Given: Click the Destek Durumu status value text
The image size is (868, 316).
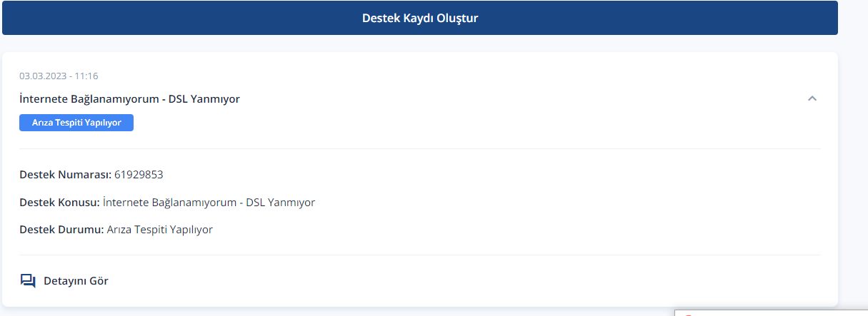Looking at the screenshot, I should point(159,230).
